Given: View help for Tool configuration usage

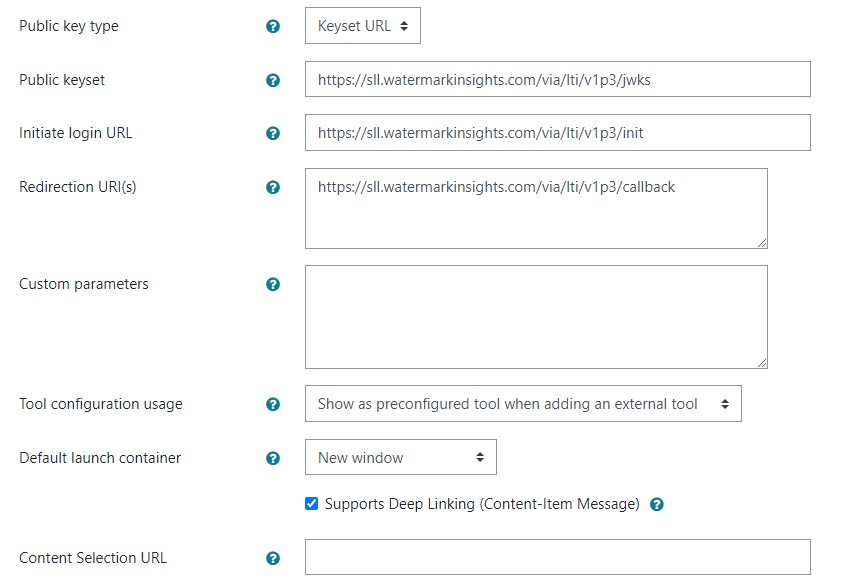Looking at the screenshot, I should tap(273, 404).
